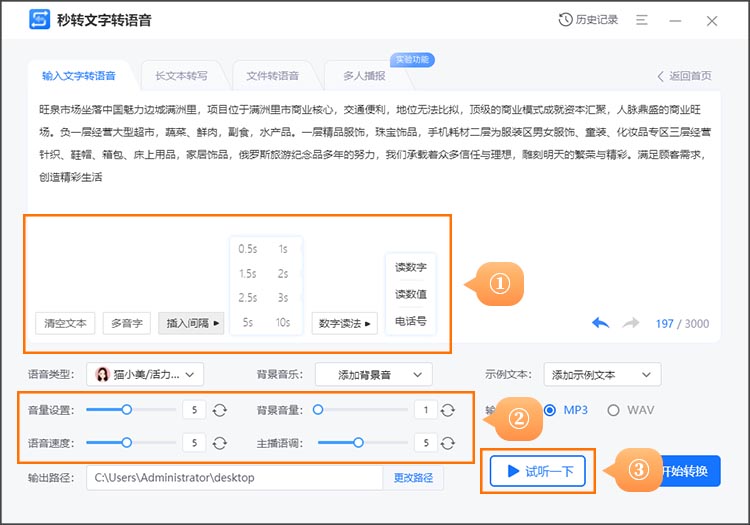Adjust the 音量设置 slider handle

[x=127, y=410]
